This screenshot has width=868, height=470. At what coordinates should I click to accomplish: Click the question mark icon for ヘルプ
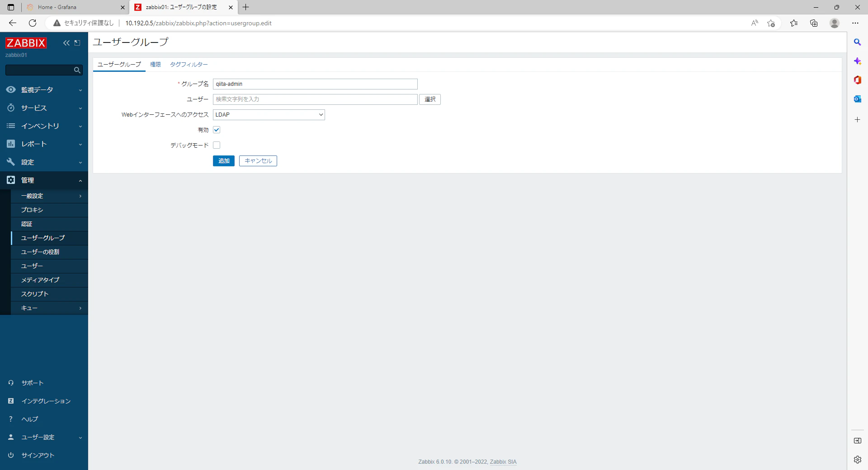coord(11,419)
